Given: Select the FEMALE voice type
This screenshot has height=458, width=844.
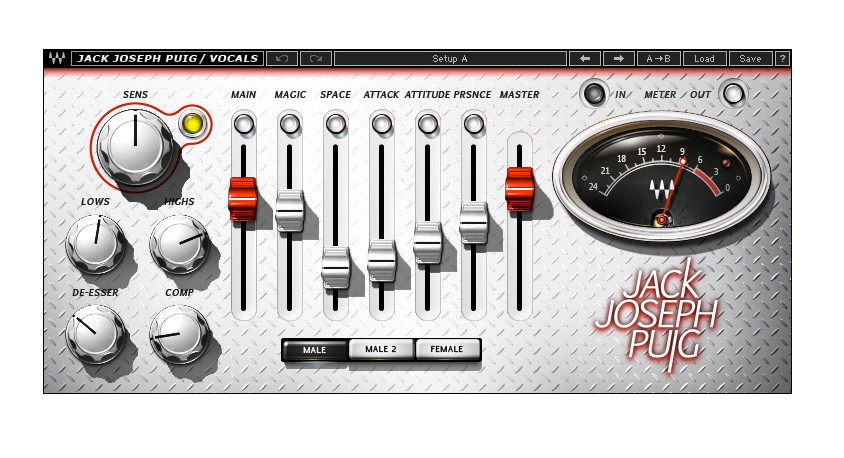Looking at the screenshot, I should tap(447, 349).
